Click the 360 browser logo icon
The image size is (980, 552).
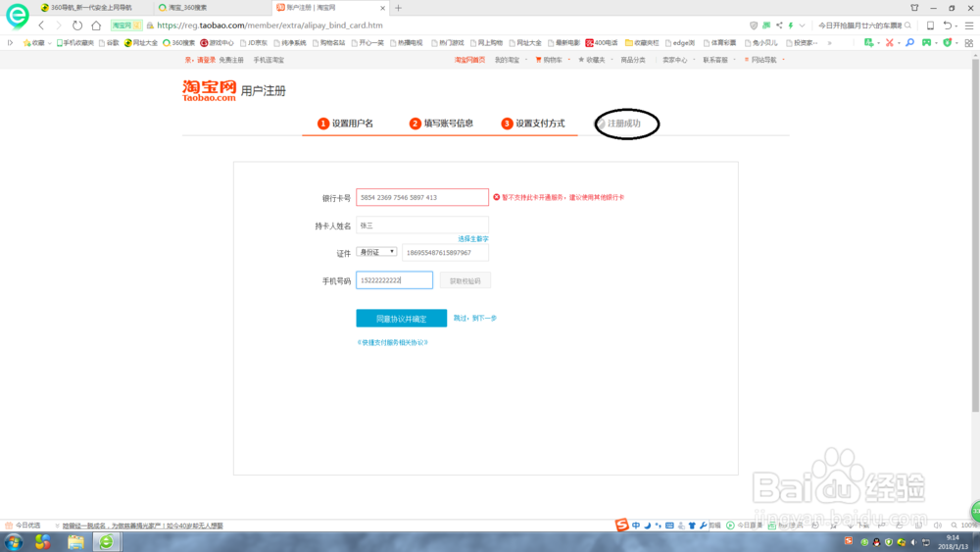point(17,16)
